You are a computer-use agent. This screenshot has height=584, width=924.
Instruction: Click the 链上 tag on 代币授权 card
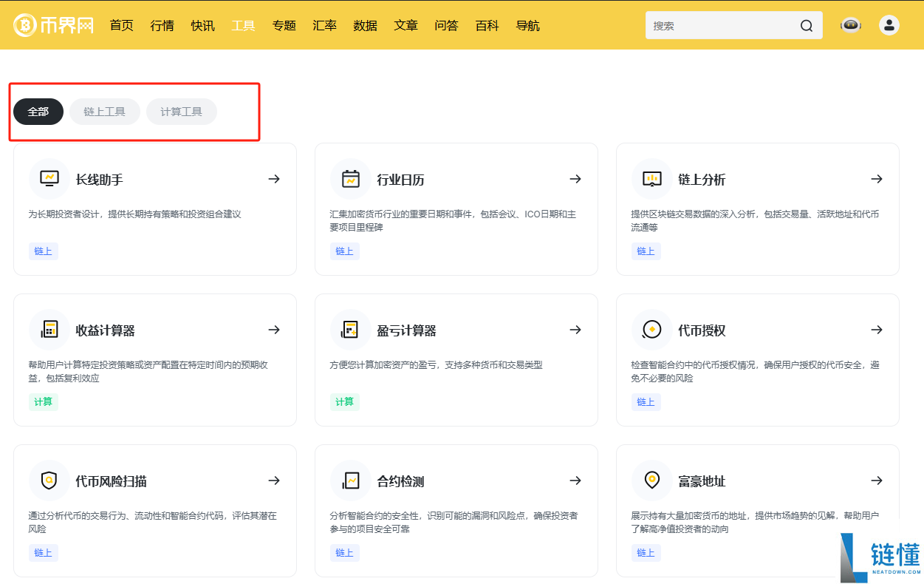tap(646, 401)
